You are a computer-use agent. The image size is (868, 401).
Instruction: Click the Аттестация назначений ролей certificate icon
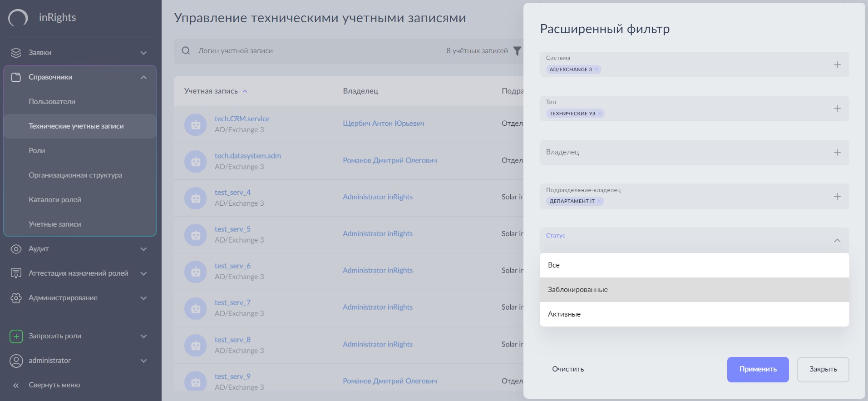pos(16,273)
